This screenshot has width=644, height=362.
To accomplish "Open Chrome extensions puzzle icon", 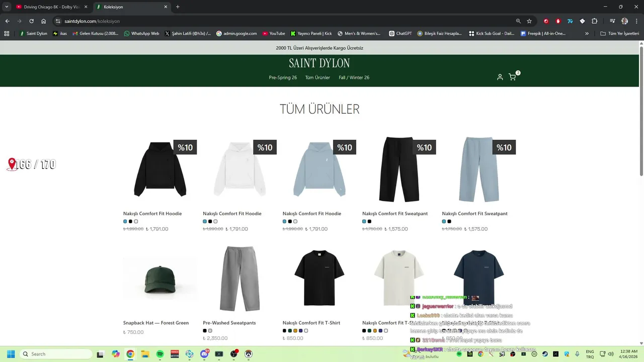I will (595, 21).
